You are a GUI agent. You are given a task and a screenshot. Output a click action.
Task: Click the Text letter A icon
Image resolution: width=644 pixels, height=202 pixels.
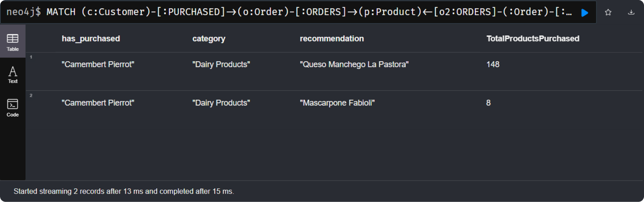[x=12, y=71]
